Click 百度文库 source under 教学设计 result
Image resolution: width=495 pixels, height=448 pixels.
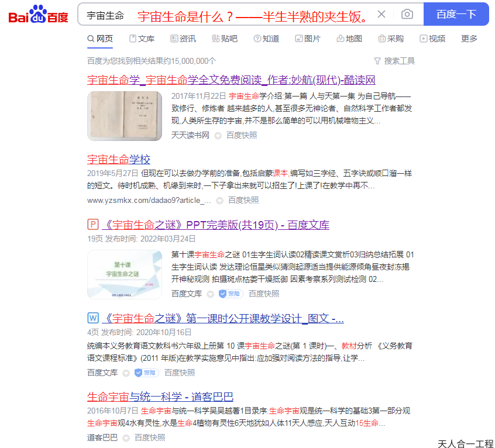pyautogui.click(x=102, y=373)
